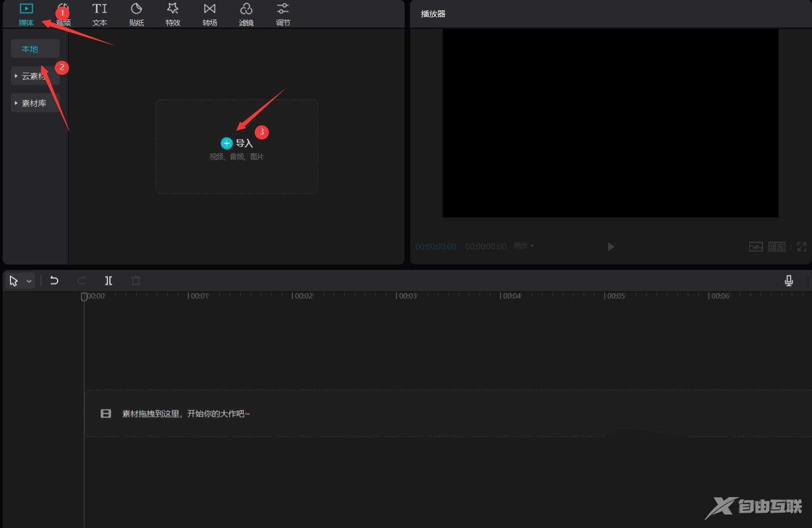Open the 画质 quality dropdown in player
The height and width of the screenshot is (528, 812).
[x=524, y=246]
